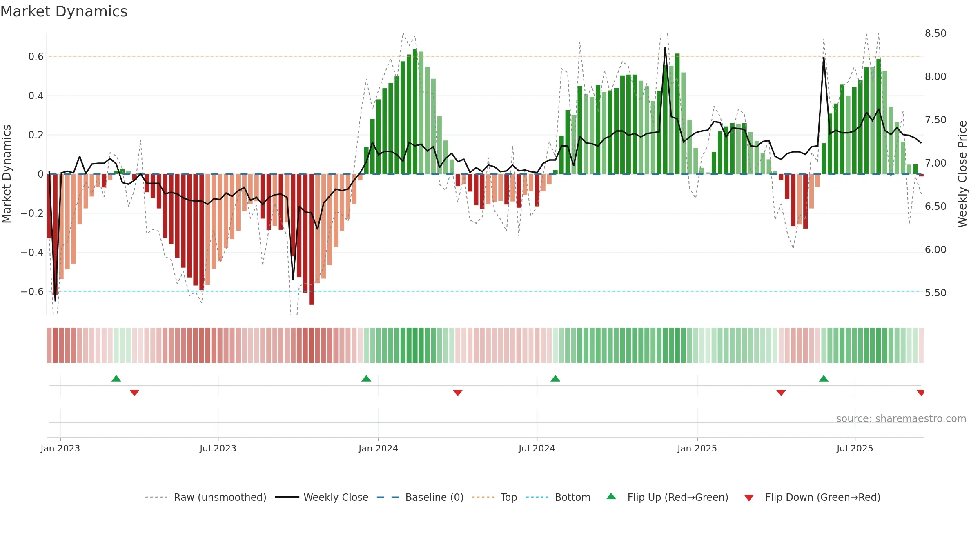Select the red flip-down marker in spring 2025
The width and height of the screenshot is (980, 551).
point(781,393)
